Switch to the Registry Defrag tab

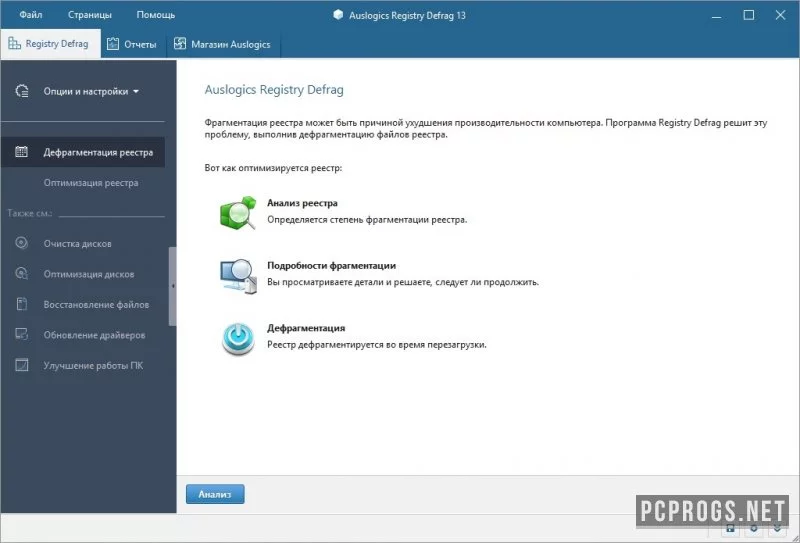pyautogui.click(x=50, y=44)
